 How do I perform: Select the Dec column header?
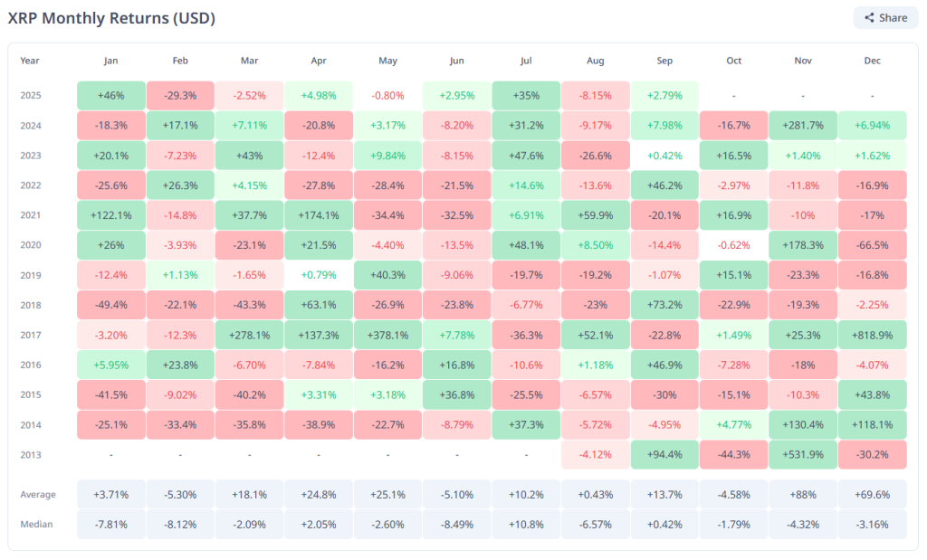[x=872, y=61]
